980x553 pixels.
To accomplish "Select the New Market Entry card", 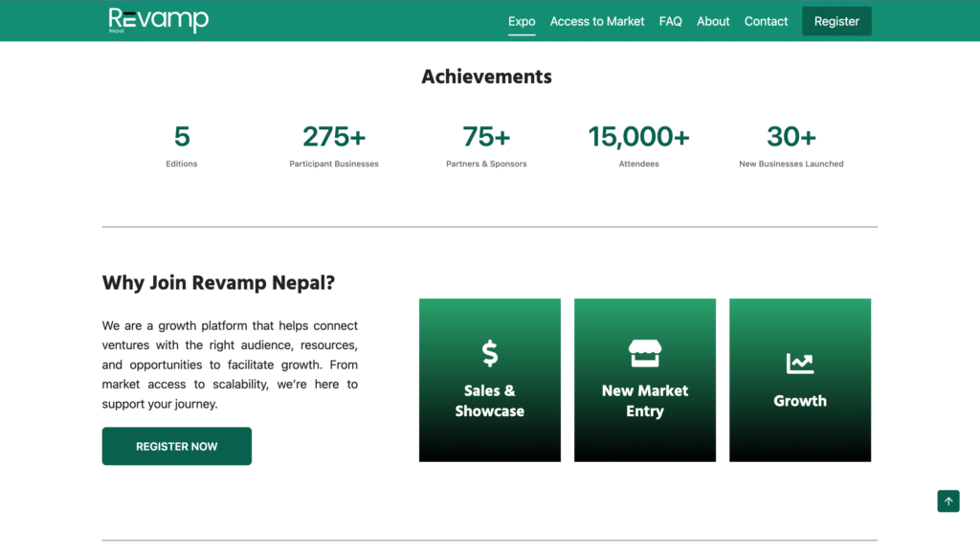I will [x=645, y=380].
